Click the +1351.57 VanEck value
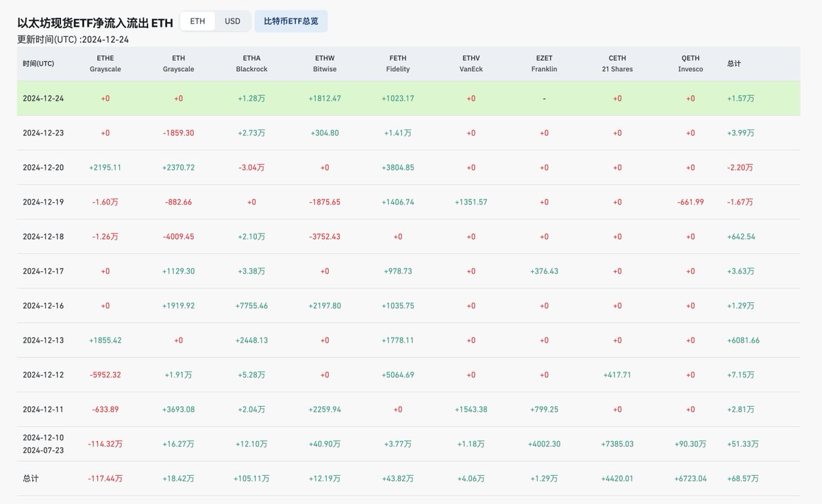 point(471,202)
